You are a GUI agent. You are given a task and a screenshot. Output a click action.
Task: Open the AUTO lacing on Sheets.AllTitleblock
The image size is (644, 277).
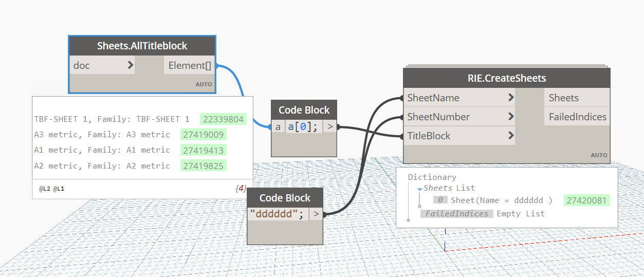(x=204, y=84)
